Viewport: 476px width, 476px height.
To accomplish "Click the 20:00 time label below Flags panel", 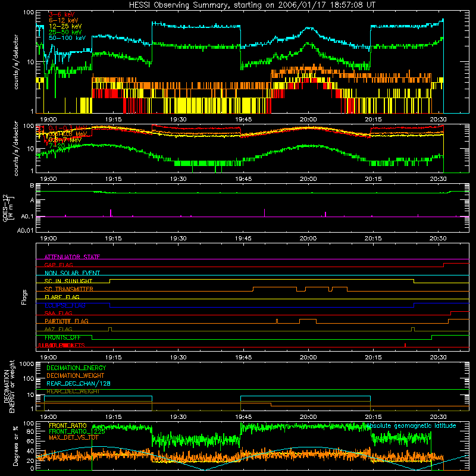I will (308, 358).
